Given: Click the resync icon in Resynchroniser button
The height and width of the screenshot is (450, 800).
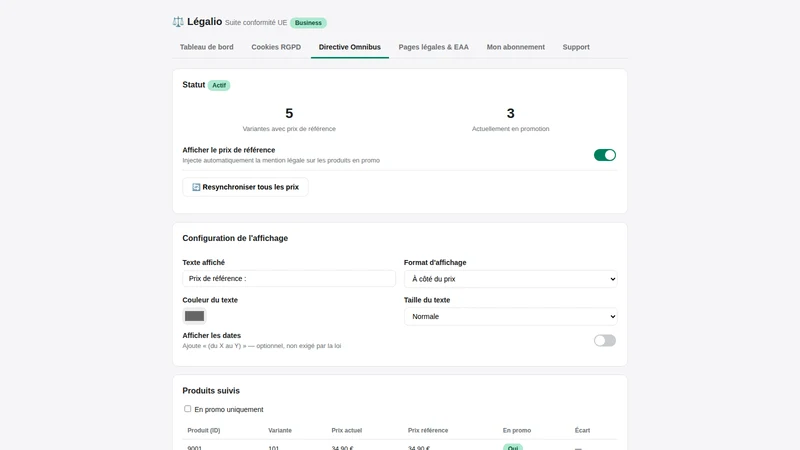Looking at the screenshot, I should coord(196,187).
